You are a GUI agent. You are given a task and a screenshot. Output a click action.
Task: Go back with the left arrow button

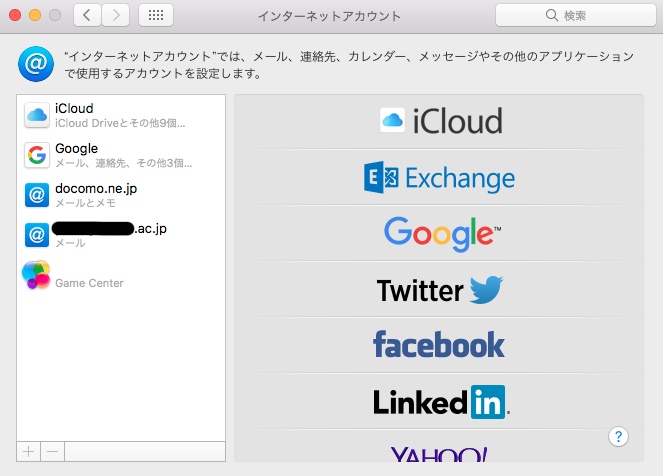pos(87,15)
